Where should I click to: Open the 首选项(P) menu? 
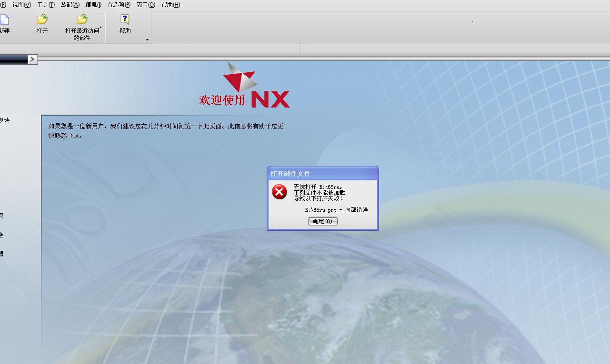tap(119, 5)
